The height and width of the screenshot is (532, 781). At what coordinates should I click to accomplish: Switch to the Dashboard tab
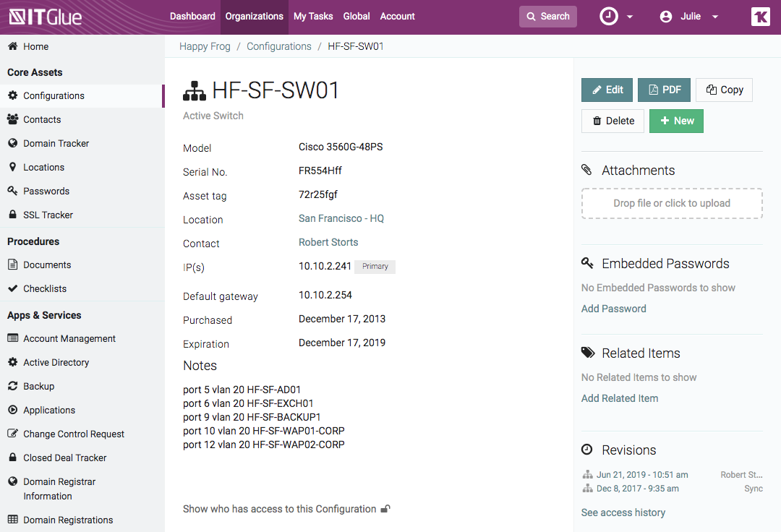(x=192, y=17)
